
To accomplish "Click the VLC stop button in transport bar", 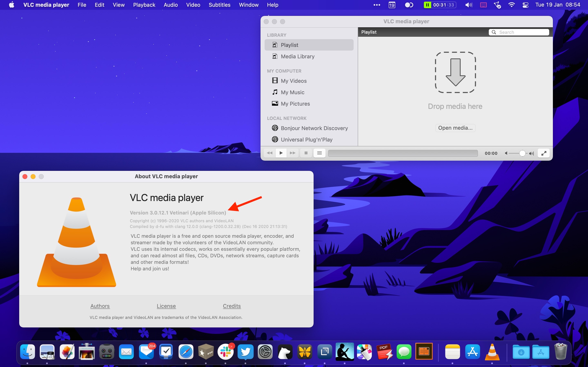I will 306,153.
